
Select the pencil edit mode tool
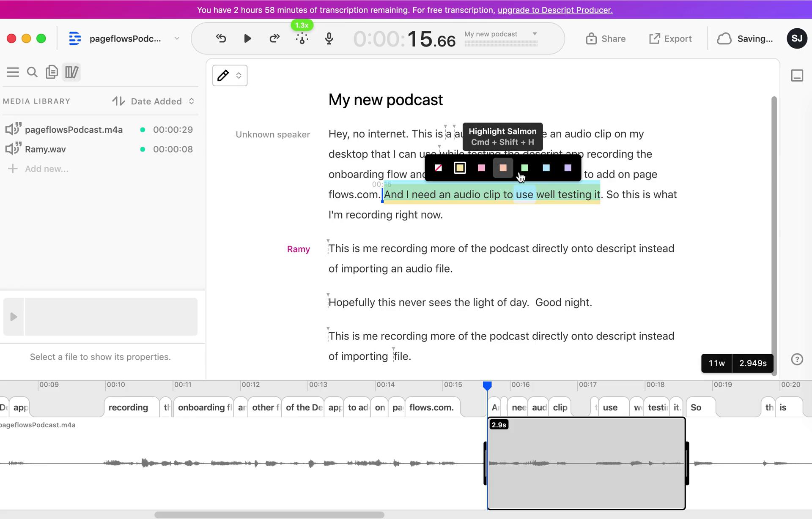pos(223,76)
